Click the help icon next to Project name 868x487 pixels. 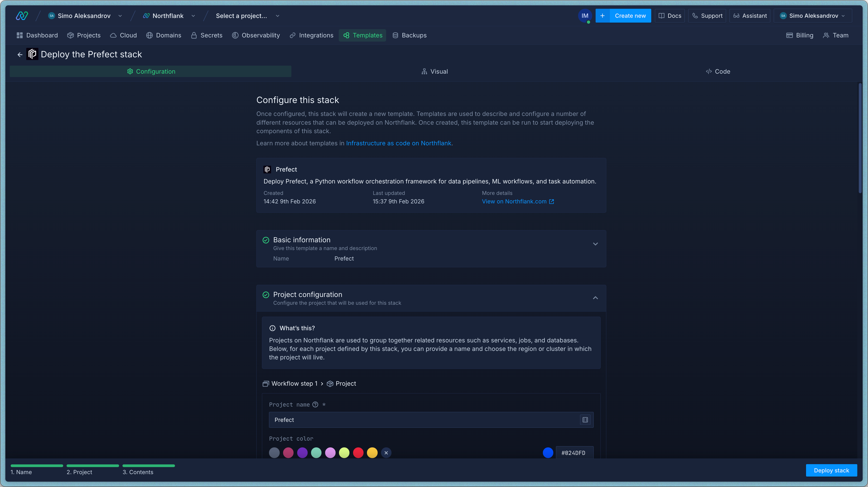(x=315, y=405)
